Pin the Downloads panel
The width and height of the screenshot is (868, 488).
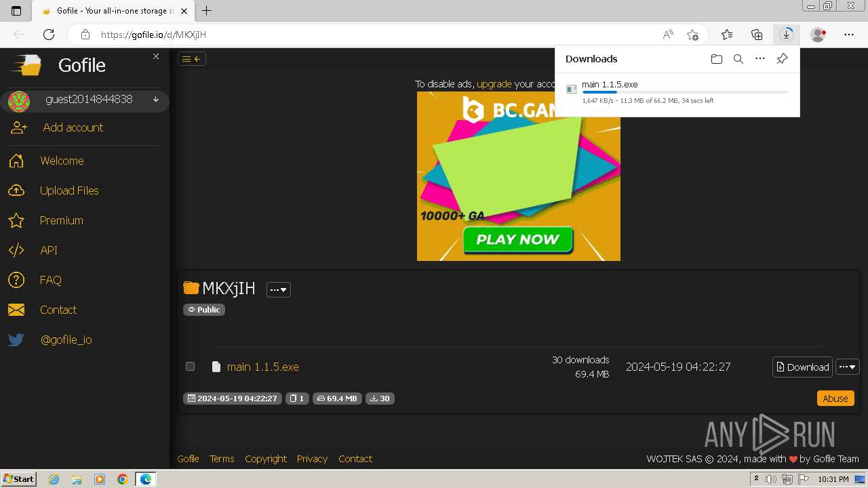pos(782,59)
